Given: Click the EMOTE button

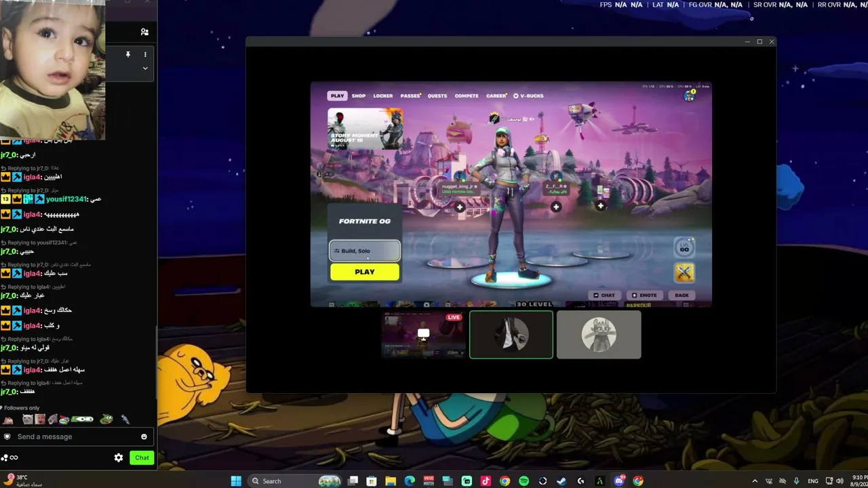Looking at the screenshot, I should pyautogui.click(x=644, y=295).
